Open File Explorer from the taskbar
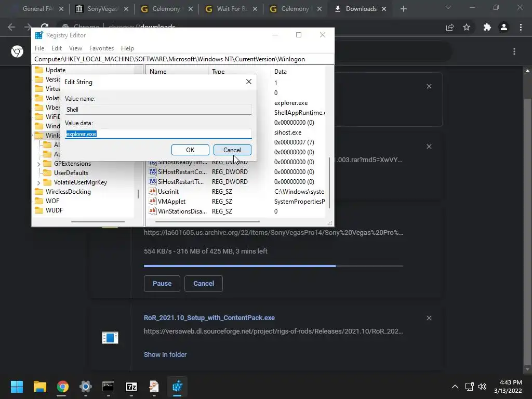Screen dimensions: 532x399 (39, 387)
